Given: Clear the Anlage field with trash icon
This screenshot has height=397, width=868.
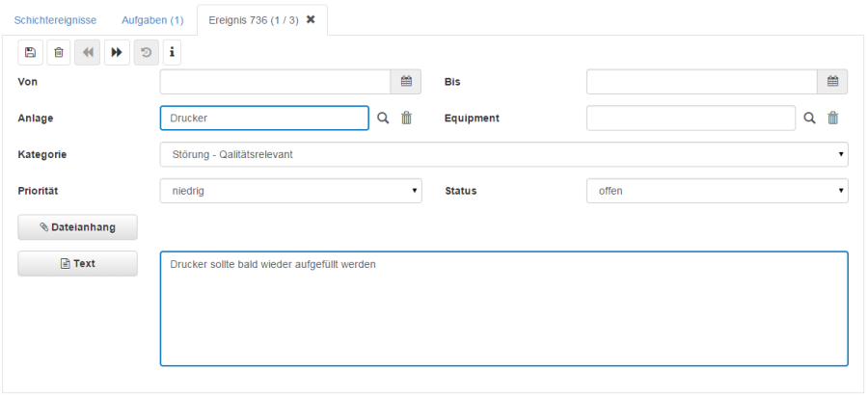Looking at the screenshot, I should pos(407,118).
